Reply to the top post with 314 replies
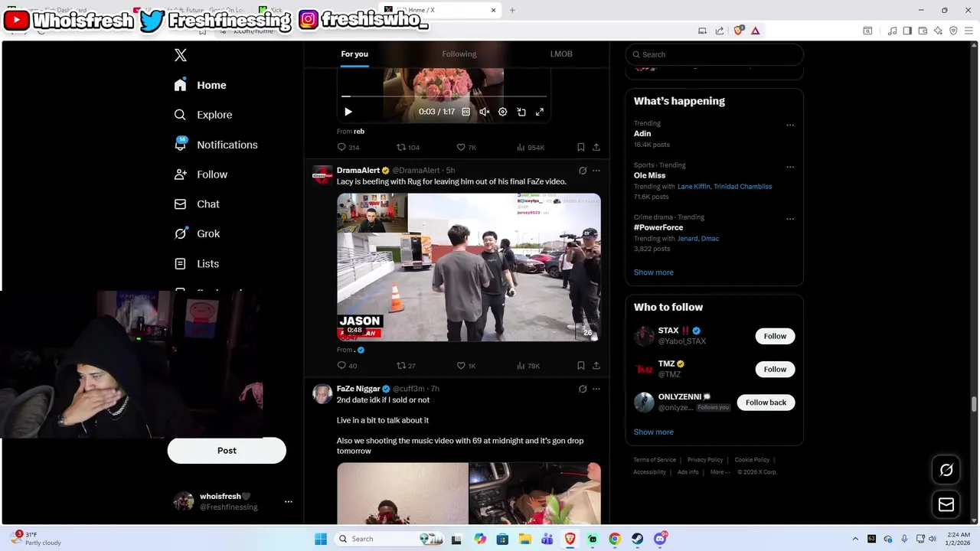 click(348, 147)
